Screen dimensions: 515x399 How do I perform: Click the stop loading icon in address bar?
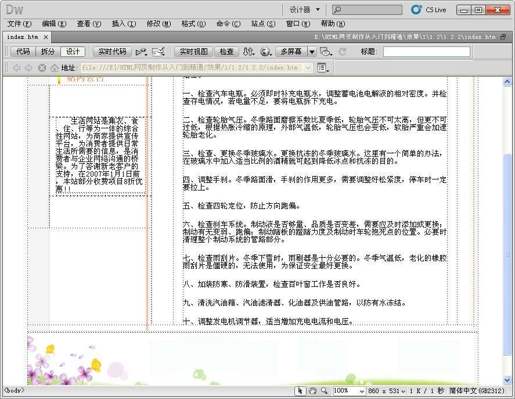[42, 68]
